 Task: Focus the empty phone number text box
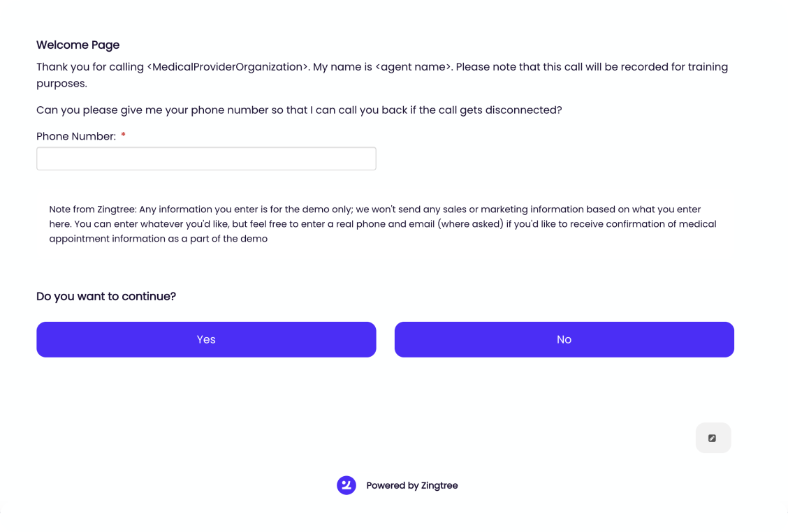point(206,158)
